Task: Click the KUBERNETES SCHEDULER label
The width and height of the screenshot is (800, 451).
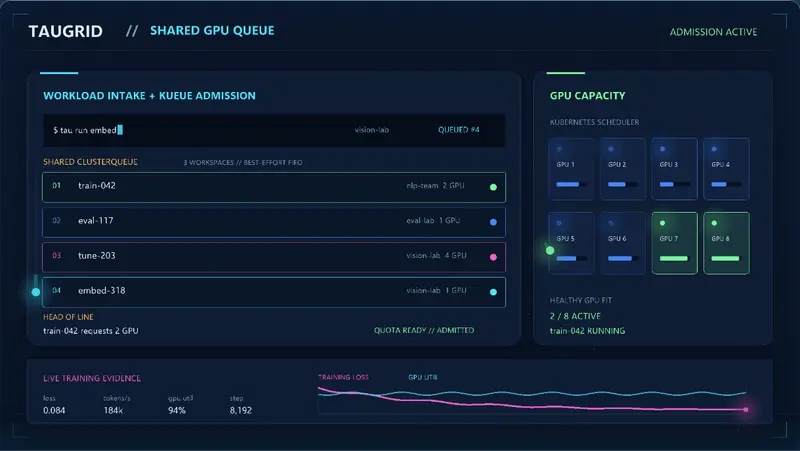Action: [594, 122]
